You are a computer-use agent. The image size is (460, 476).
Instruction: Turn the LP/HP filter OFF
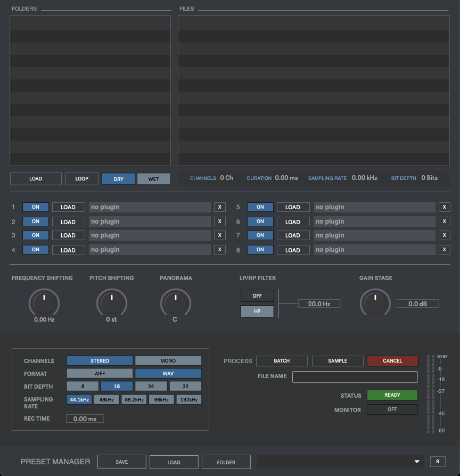coord(257,296)
